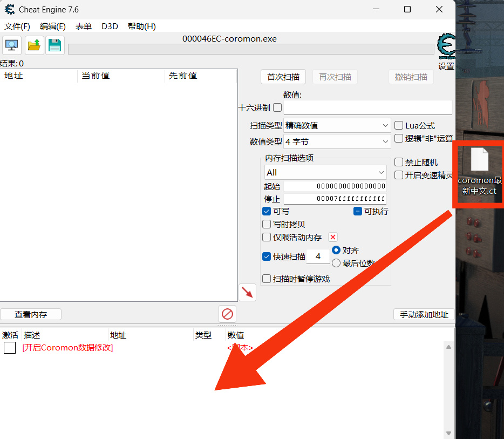Enable 扫描时暂停游戏 checkbox
Viewport: 504px width, 439px height.
[267, 279]
